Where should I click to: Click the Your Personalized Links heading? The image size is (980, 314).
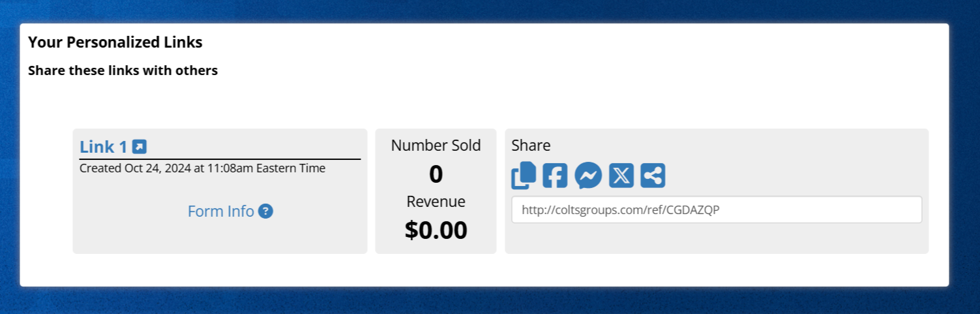pos(115,42)
